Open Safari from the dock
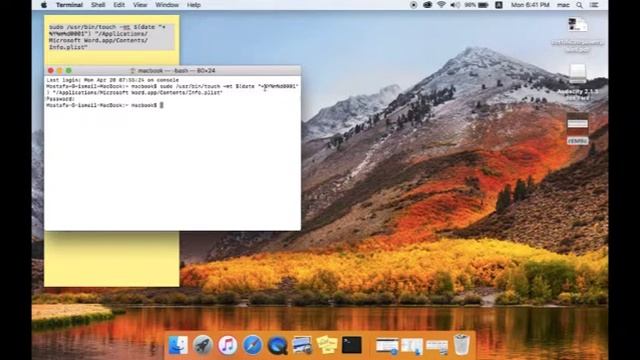Screen dimensions: 640x360 point(253,345)
